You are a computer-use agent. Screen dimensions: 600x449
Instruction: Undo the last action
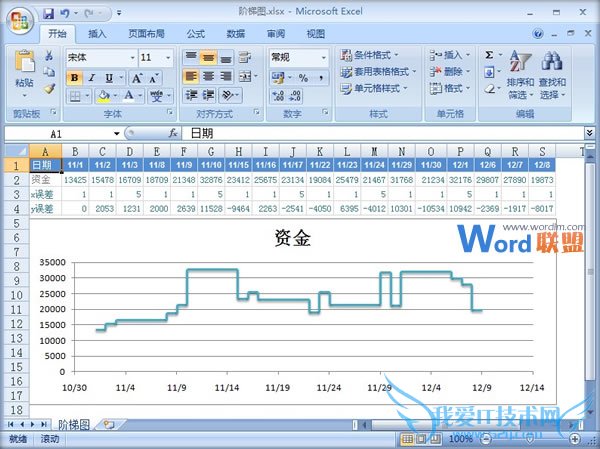click(65, 13)
